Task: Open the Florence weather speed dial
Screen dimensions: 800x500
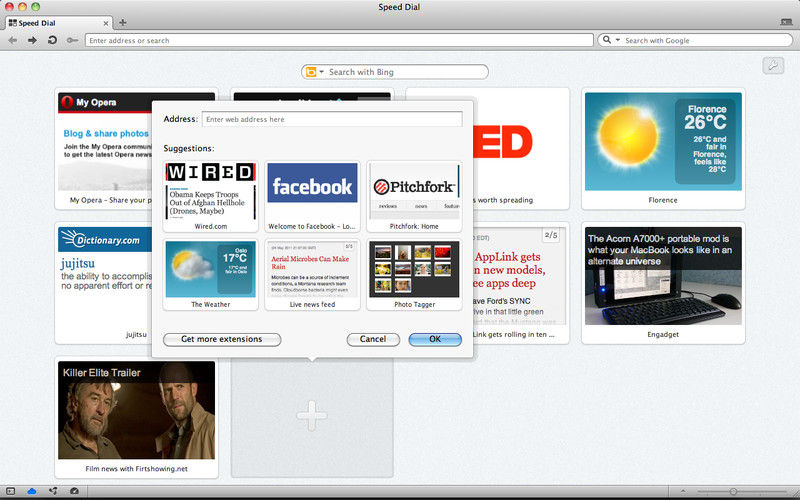Action: (x=663, y=148)
